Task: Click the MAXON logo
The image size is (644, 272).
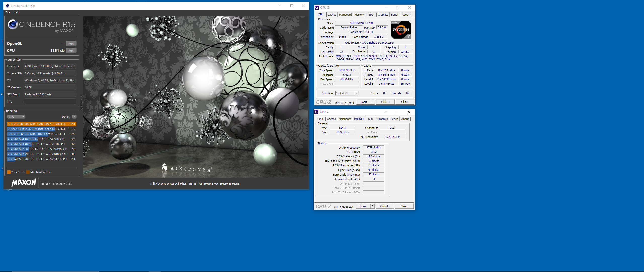Action: point(24,182)
